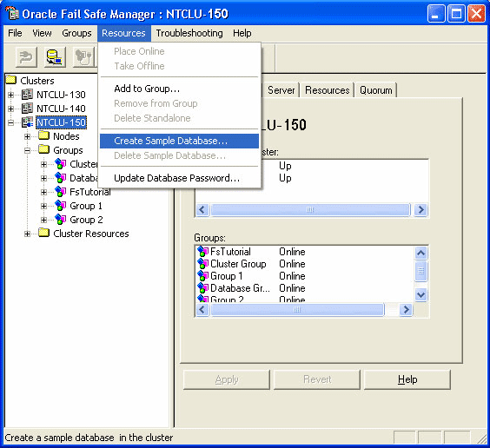Viewport: 490px width, 448px height.
Task: Choose Add to Group menu item
Action: tap(179, 89)
